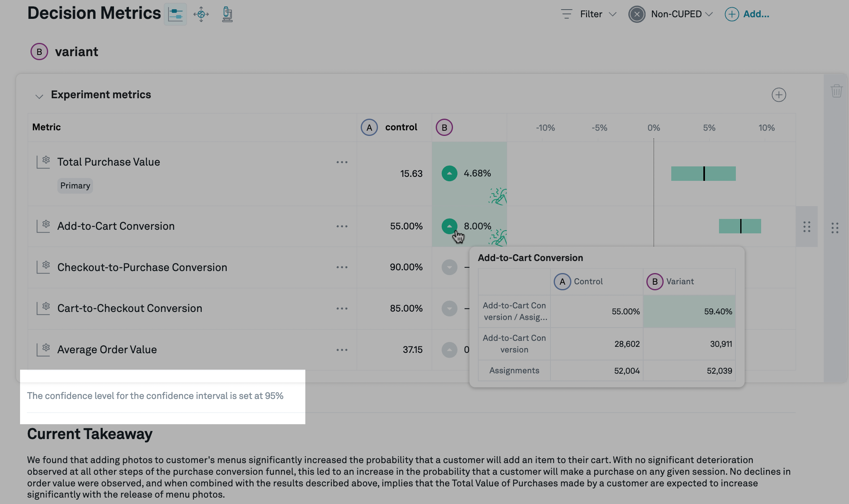Click green up indicator for Total Purchase Value
The image size is (849, 504).
[x=449, y=174]
